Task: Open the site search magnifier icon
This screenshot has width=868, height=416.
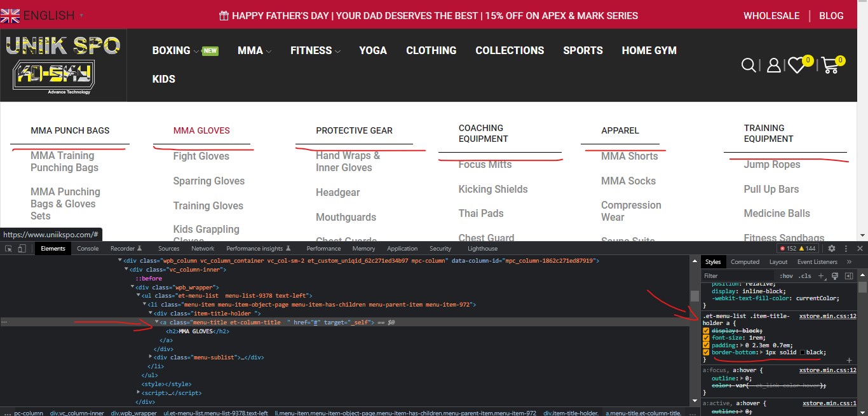Action: click(749, 65)
